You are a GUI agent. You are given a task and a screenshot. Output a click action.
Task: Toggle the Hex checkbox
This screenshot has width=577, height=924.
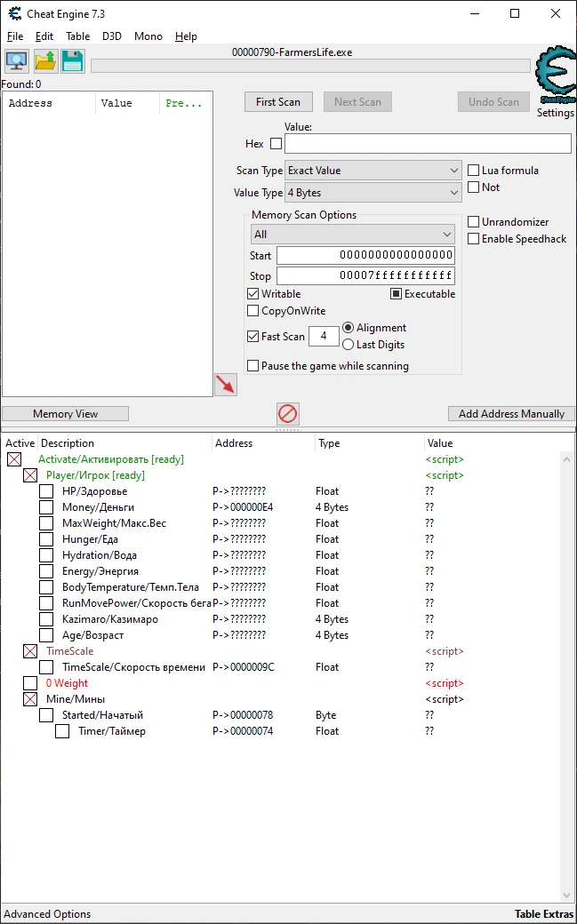[276, 144]
